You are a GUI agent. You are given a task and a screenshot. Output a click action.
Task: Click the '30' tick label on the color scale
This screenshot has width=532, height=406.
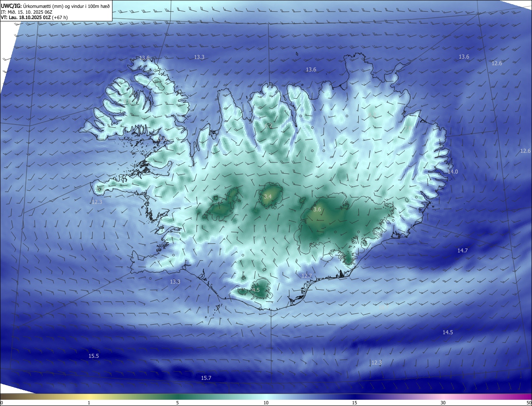pyautogui.click(x=443, y=403)
